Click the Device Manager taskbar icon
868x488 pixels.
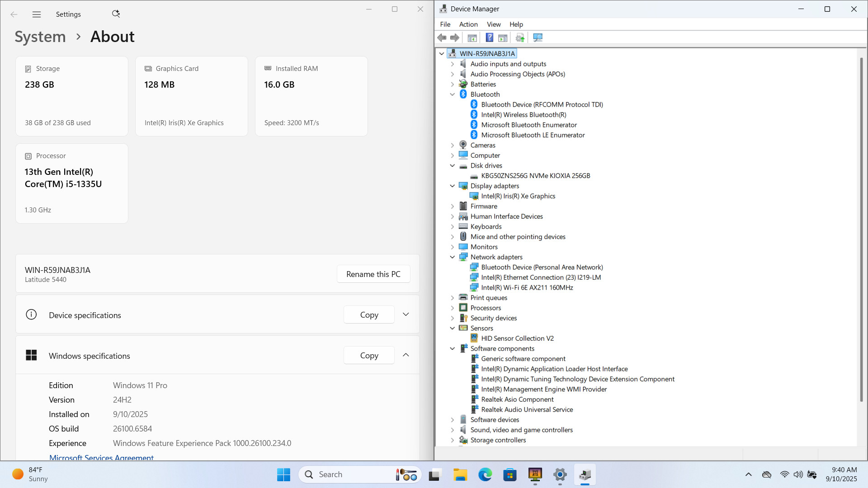[585, 474]
